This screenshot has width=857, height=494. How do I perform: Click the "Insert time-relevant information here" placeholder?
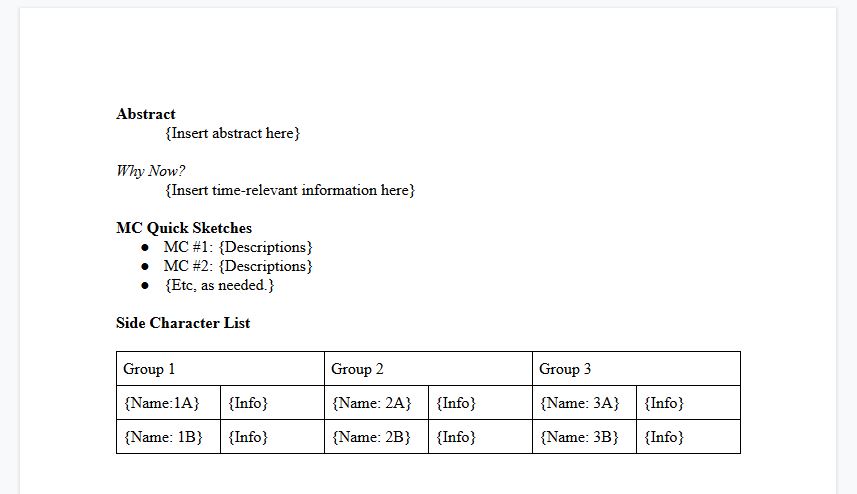(x=290, y=190)
